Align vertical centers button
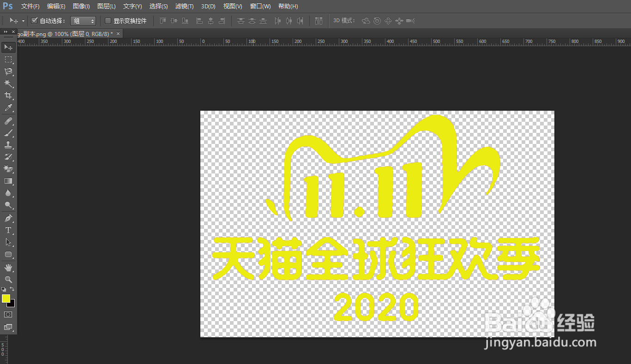 tap(174, 21)
